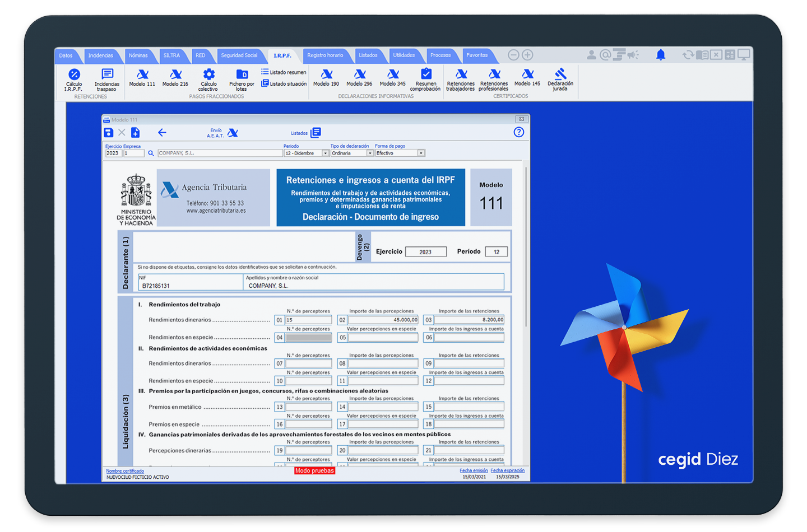Open the Forma de pago dropdown
Viewport: 807px width, 532px height.
click(421, 153)
